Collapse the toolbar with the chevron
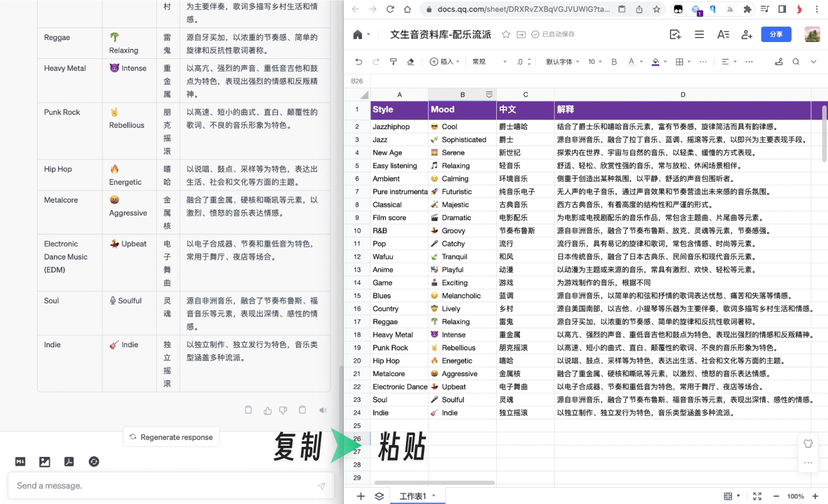828x504 pixels. click(x=814, y=61)
